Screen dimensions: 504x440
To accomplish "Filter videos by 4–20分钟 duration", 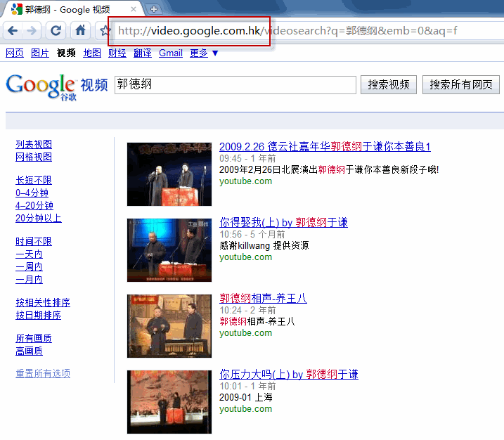I will coord(34,206).
